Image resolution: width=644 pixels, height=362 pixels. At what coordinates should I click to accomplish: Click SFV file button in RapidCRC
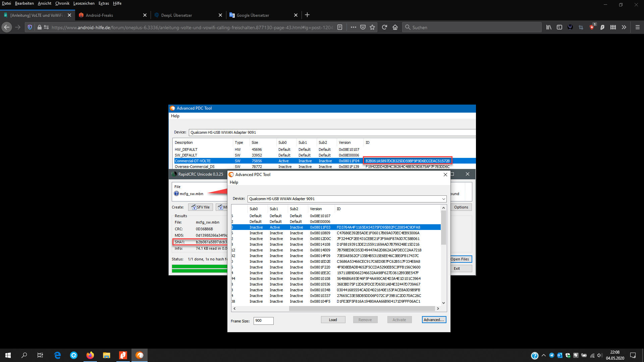(201, 207)
